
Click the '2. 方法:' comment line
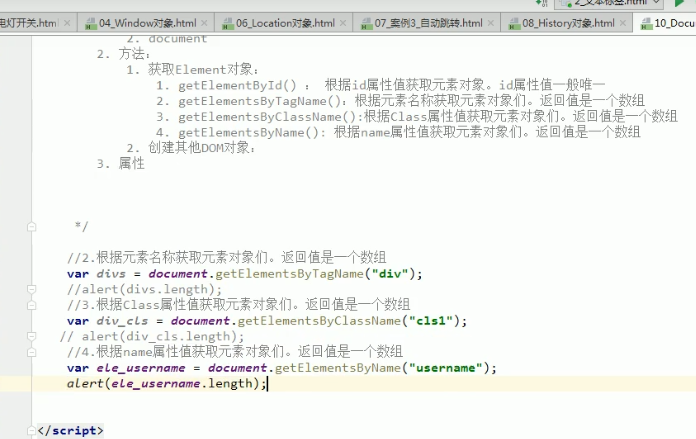(x=123, y=54)
